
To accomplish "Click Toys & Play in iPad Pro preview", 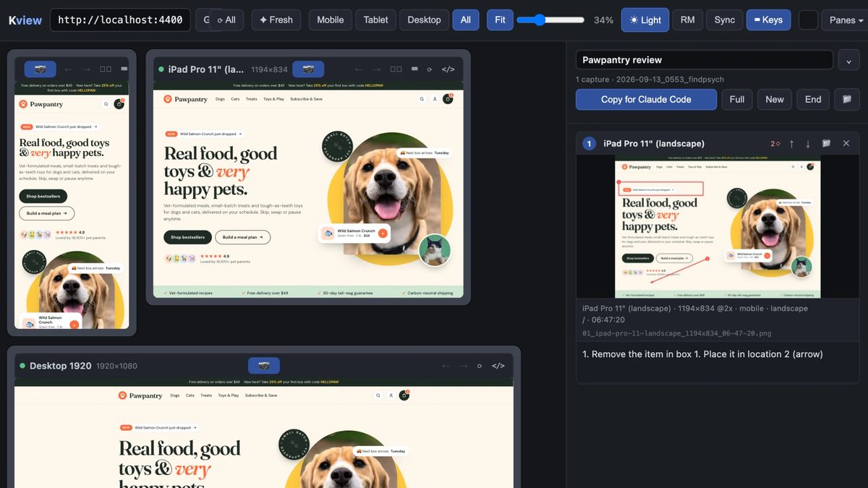I will click(x=273, y=99).
